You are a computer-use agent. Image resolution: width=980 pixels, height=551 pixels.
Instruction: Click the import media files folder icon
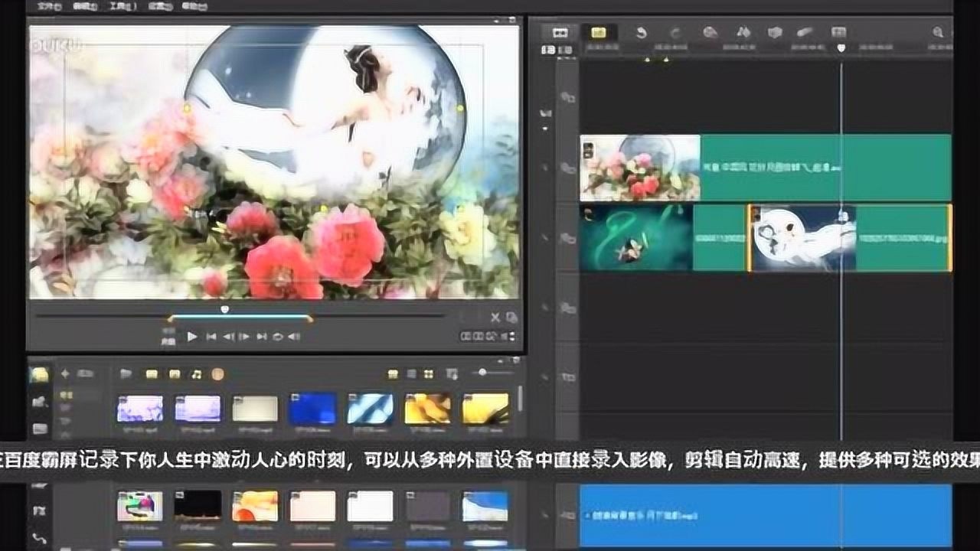[126, 373]
